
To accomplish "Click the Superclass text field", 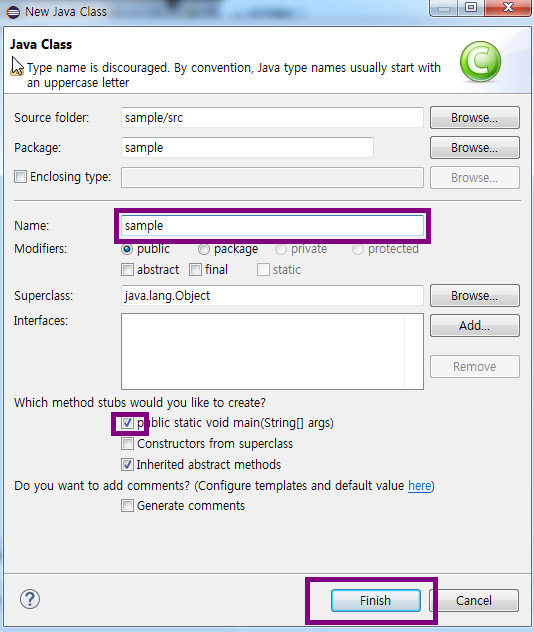I will tap(272, 295).
